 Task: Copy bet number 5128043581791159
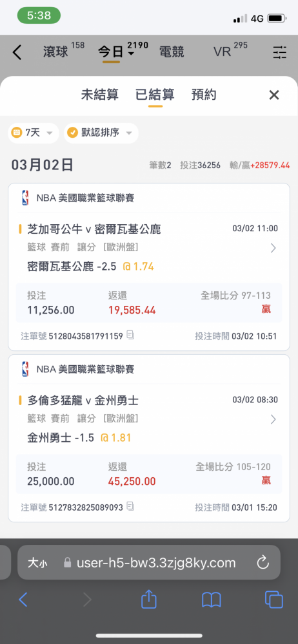130,336
